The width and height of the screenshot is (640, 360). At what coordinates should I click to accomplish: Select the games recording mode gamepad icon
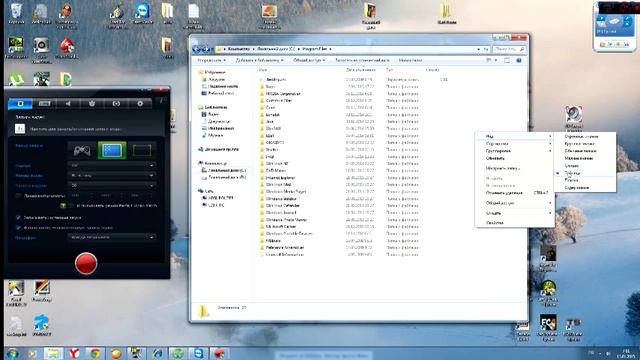(82, 151)
